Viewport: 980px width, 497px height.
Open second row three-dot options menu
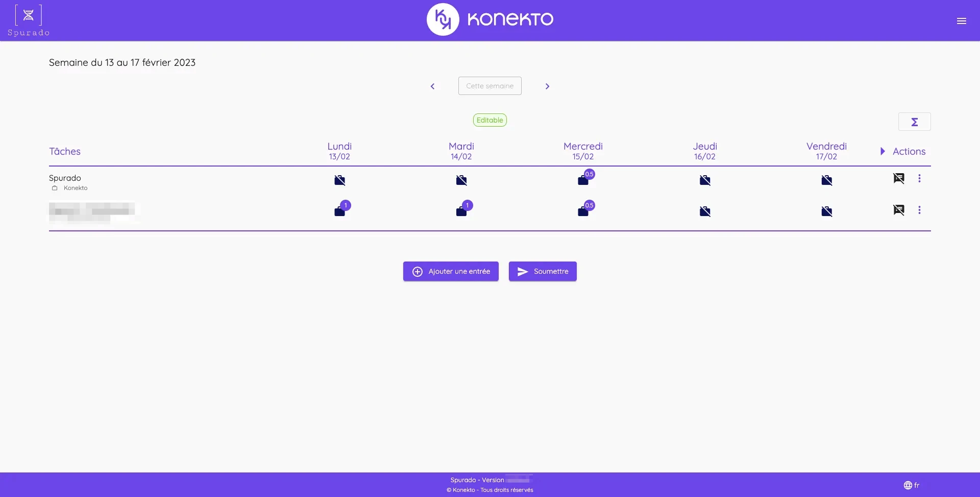click(x=919, y=210)
